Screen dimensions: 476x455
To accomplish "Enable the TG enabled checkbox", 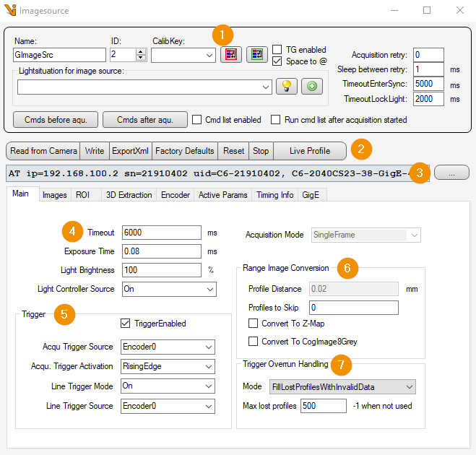I will coord(277,49).
